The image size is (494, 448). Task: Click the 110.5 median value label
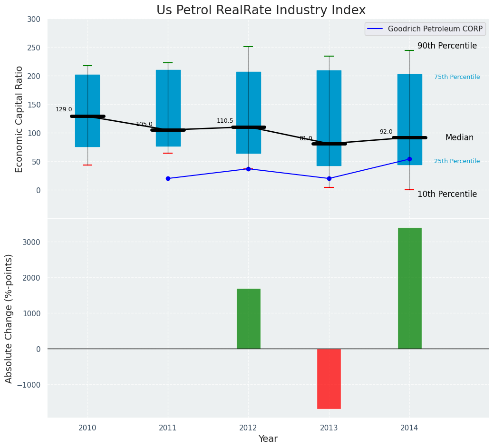click(x=225, y=121)
